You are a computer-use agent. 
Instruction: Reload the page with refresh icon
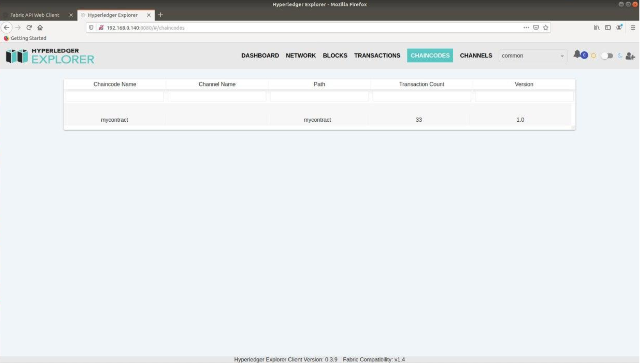29,28
